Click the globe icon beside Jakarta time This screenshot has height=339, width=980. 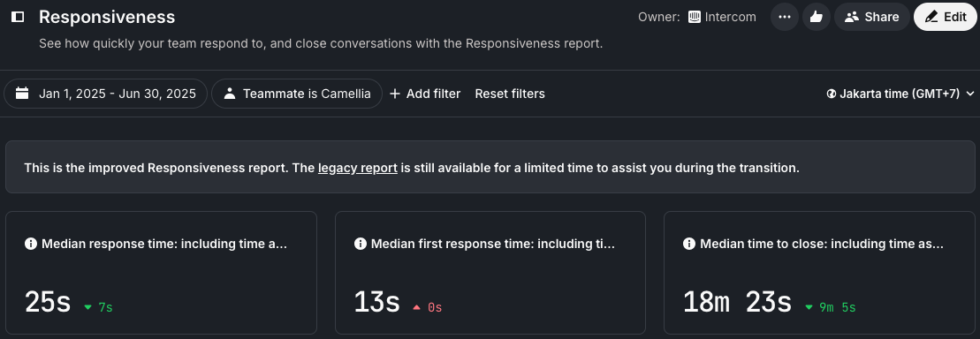832,94
